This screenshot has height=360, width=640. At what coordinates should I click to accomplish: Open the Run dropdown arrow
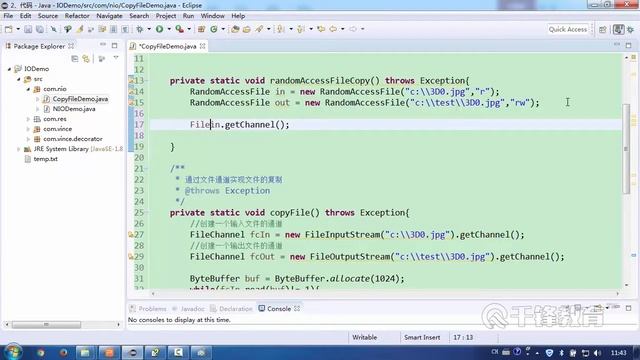(x=169, y=29)
